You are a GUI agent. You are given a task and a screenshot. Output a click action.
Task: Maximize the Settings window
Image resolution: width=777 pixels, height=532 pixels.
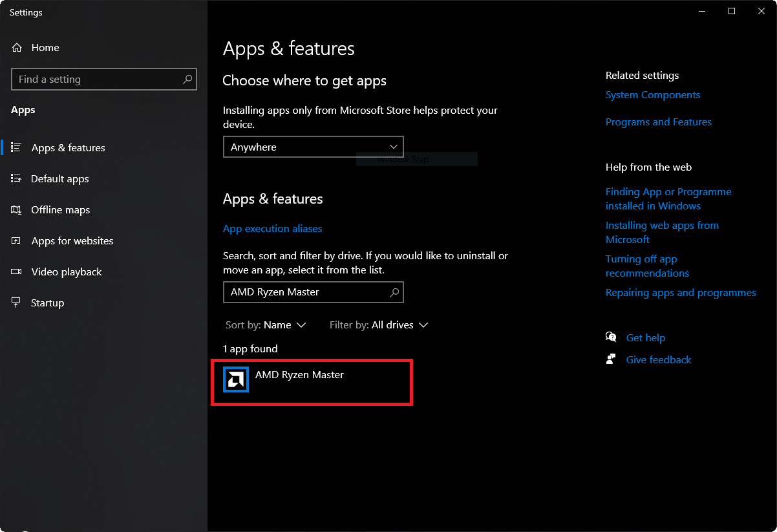(732, 11)
